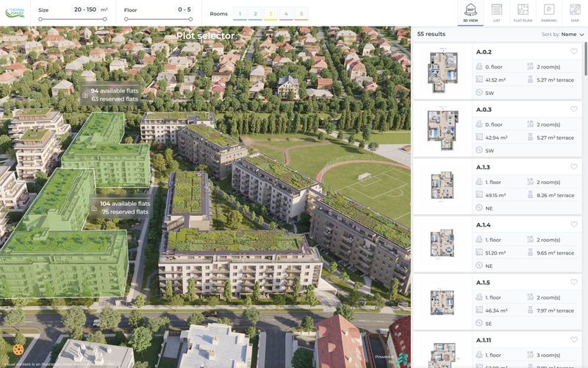
Task: Open floor plan thumbnail for A.1.4
Action: click(x=442, y=244)
